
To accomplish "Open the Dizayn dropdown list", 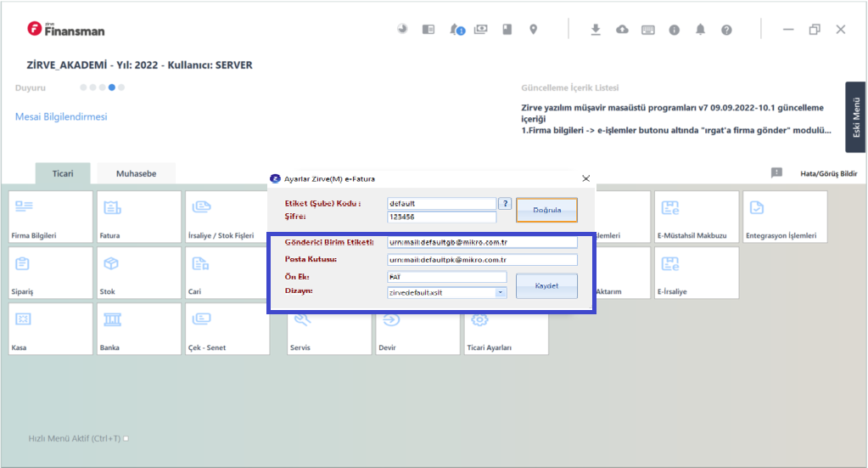I will pos(501,292).
